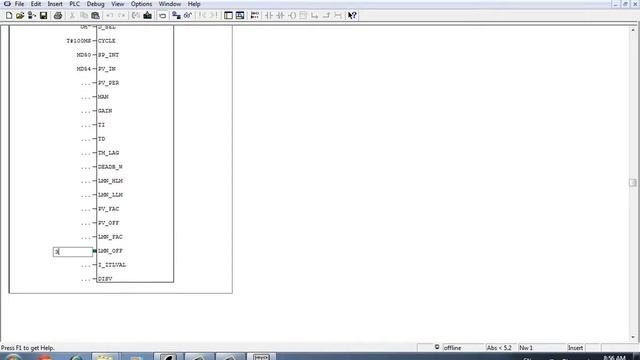The height and width of the screenshot is (360, 640).
Task: Click the Abs < 5.2 status field
Action: click(x=500, y=348)
